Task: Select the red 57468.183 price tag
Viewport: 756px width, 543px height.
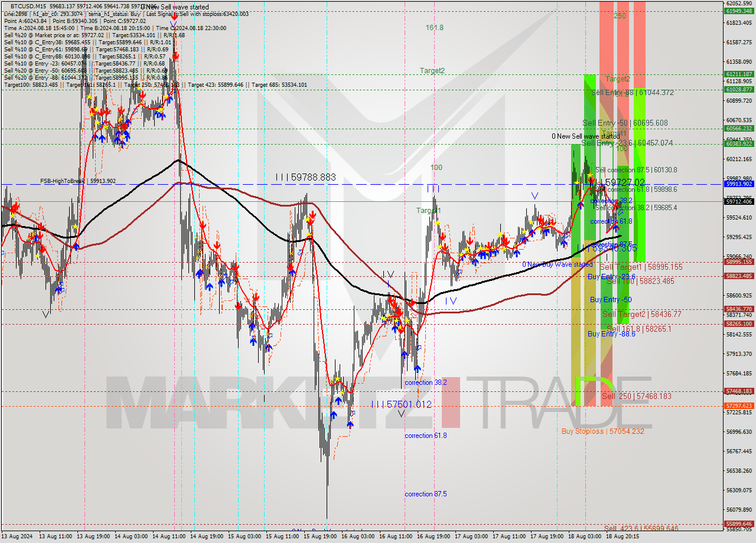Action: click(x=739, y=391)
